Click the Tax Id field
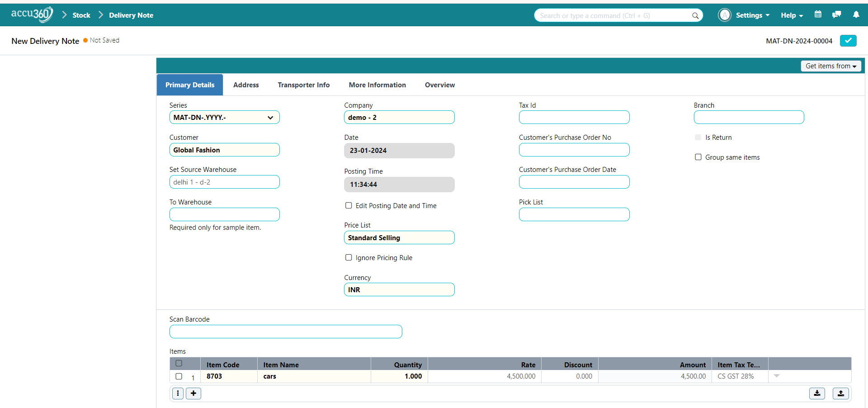Viewport: 868px width, 408px height. 574,117
